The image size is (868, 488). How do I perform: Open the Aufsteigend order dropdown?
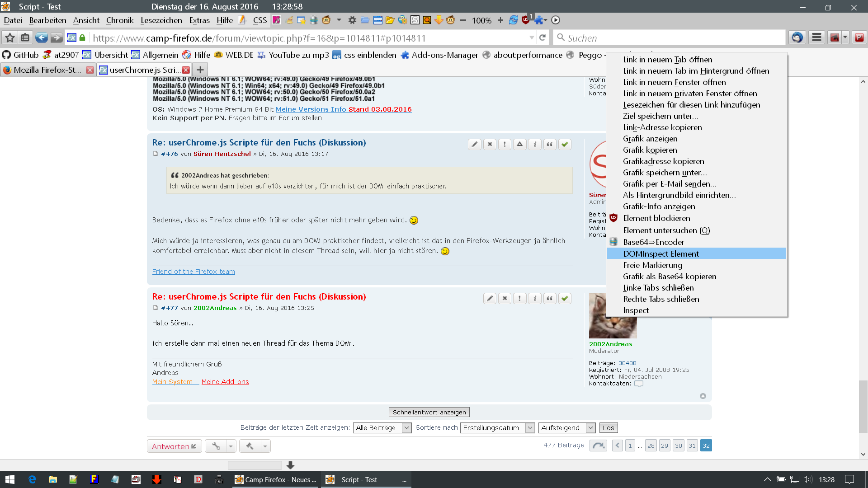pyautogui.click(x=566, y=427)
